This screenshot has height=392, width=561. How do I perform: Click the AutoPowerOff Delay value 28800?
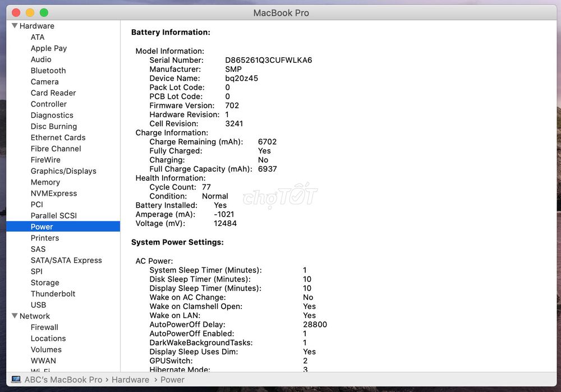point(315,324)
